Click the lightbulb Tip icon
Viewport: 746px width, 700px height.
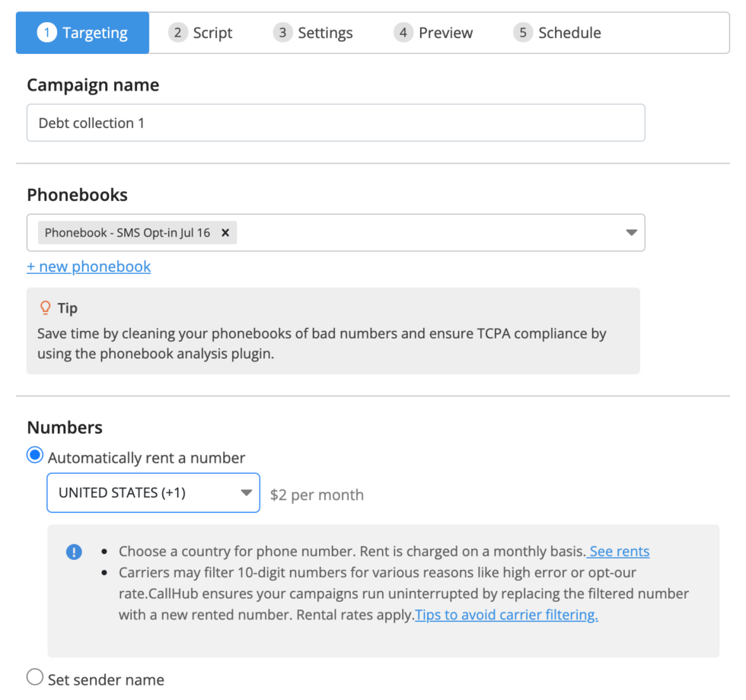coord(45,307)
